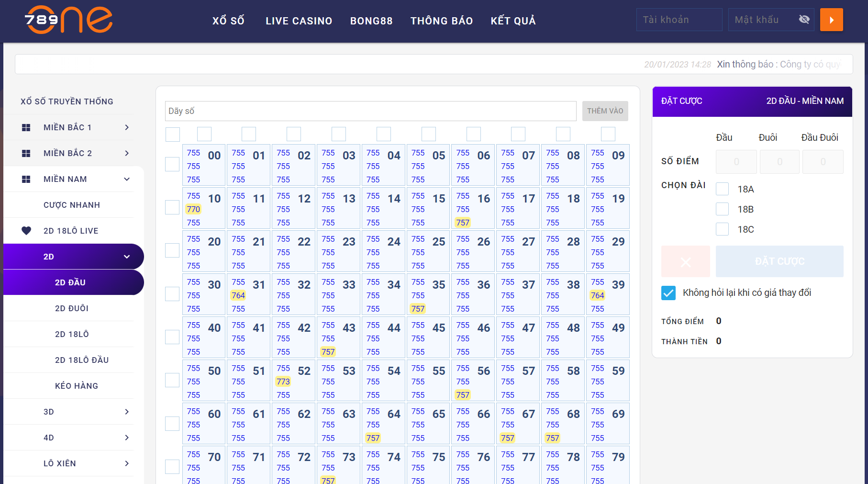The height and width of the screenshot is (484, 868).
Task: Expand the Miền Bắc 1 menu chevron
Action: click(x=127, y=127)
